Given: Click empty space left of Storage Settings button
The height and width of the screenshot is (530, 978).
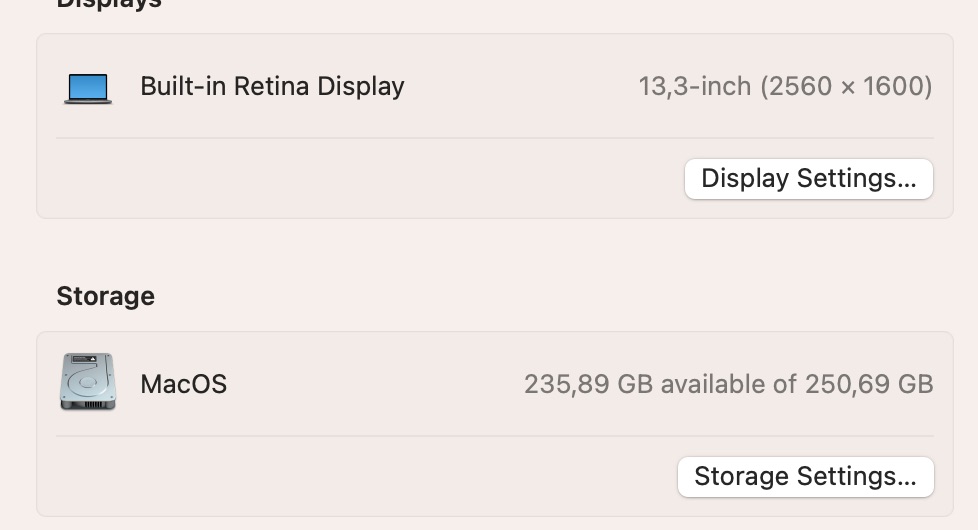Looking at the screenshot, I should (x=360, y=476).
